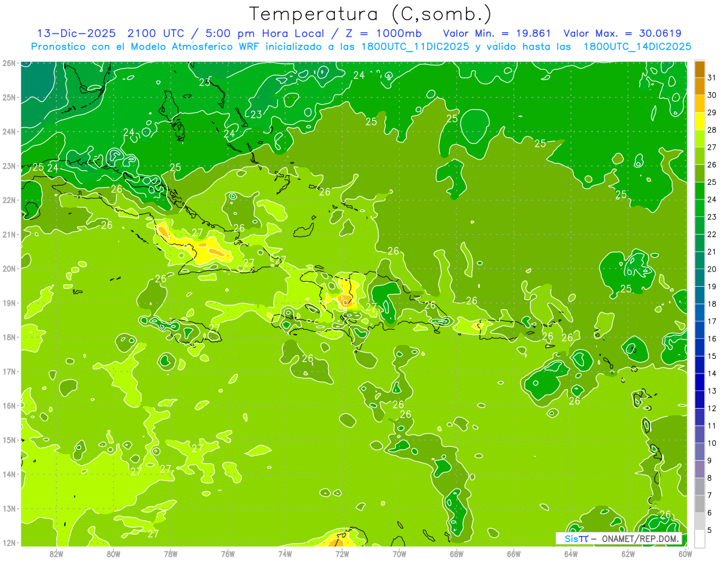The height and width of the screenshot is (562, 728).
Task: Click the legend scale number "13"
Action: click(x=712, y=391)
